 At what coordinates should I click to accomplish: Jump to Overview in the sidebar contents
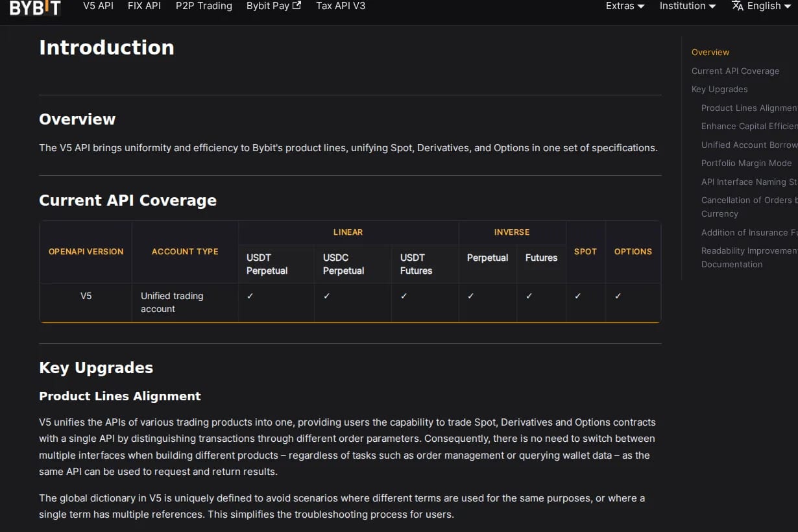point(710,53)
